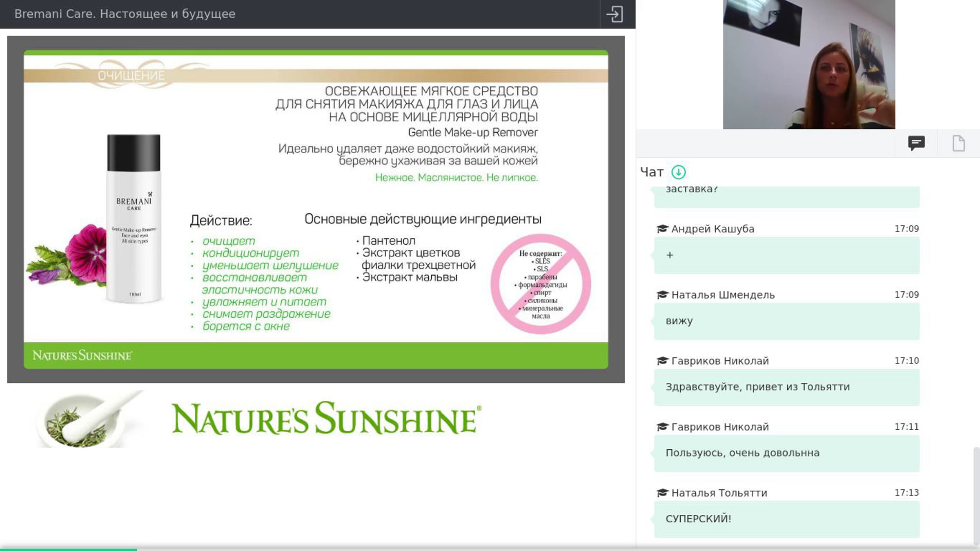The height and width of the screenshot is (551, 980).
Task: Click the chat panel scrollbar
Action: pyautogui.click(x=976, y=496)
